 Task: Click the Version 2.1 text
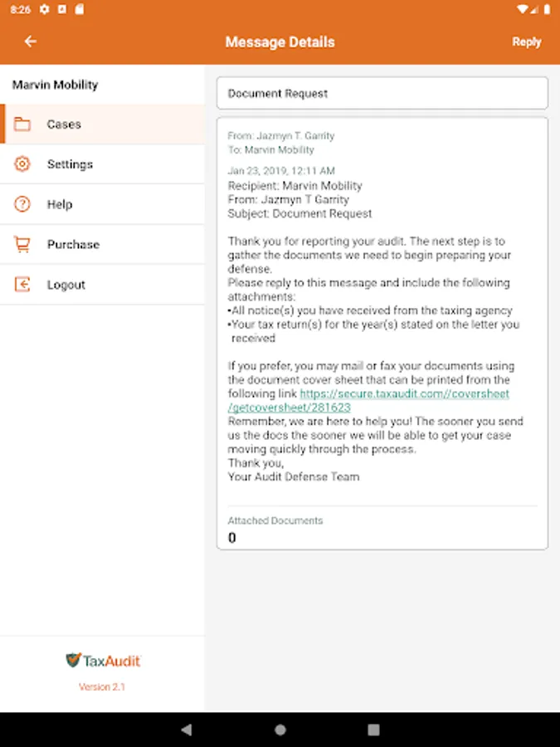click(x=102, y=686)
